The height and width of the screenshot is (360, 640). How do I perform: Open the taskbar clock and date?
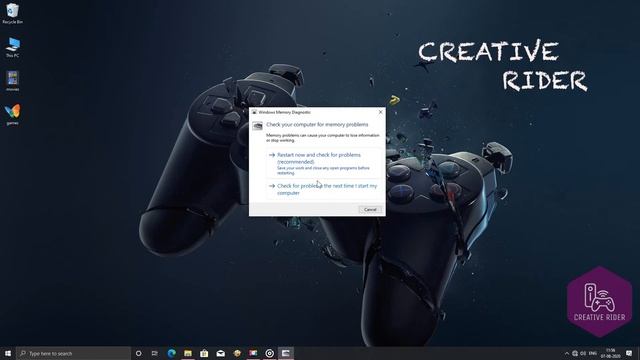tap(610, 353)
